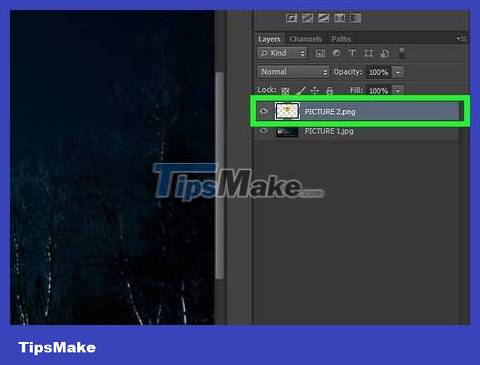The width and height of the screenshot is (480, 365).
Task: Filter layers by pixel layers icon
Action: (x=320, y=53)
